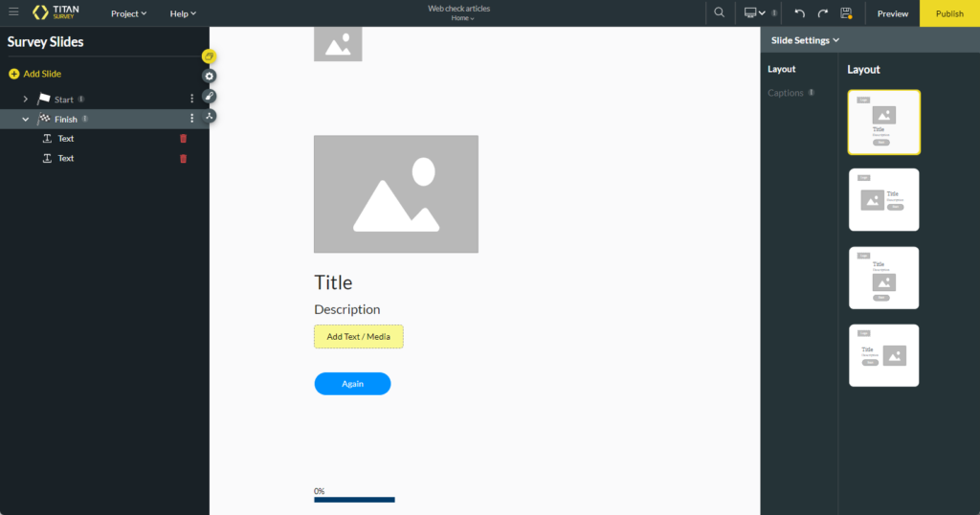The height and width of the screenshot is (515, 980).
Task: Open the Help menu
Action: (183, 13)
